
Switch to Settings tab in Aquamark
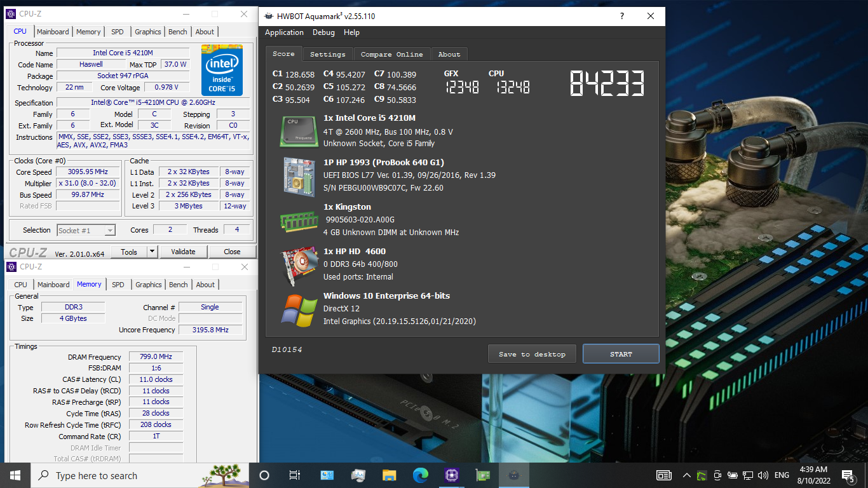[328, 54]
